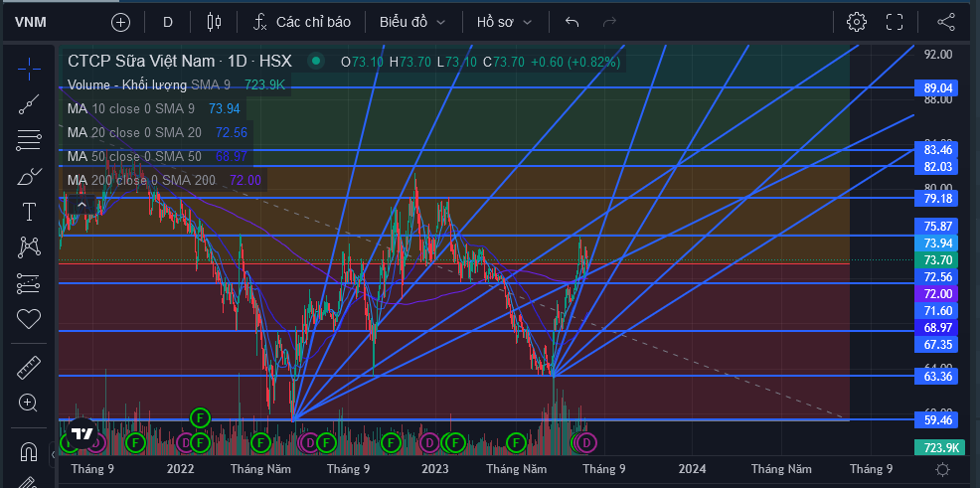Click the TradingView logo on chart
The image size is (980, 488).
point(82,433)
